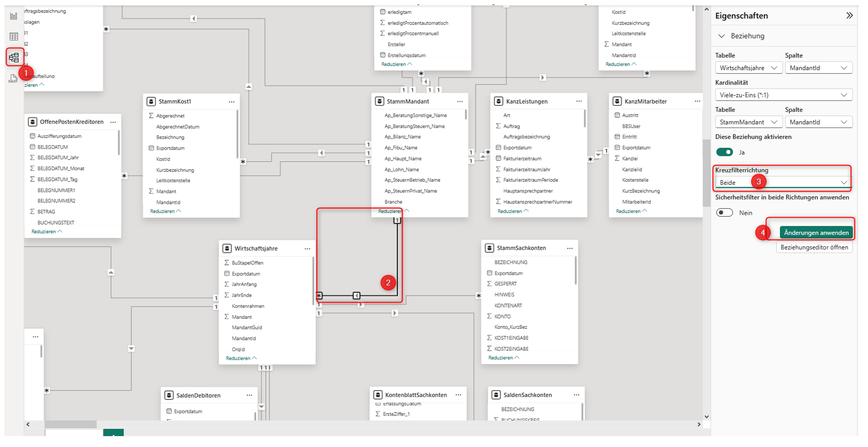
Task: Collapse the Beziehung section chevron
Action: tap(721, 36)
